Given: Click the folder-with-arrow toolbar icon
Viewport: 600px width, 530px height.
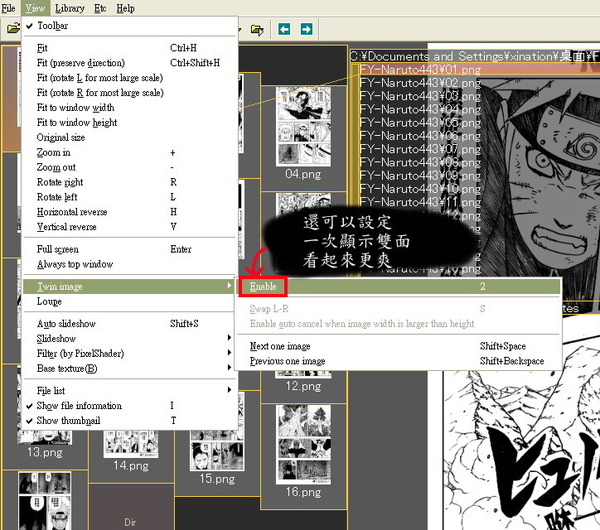Looking at the screenshot, I should (257, 29).
